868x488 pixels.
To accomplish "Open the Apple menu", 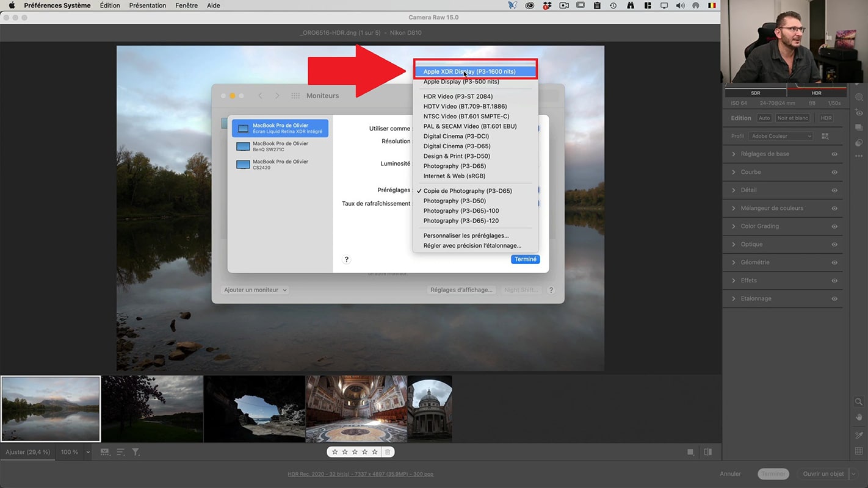I will point(12,5).
